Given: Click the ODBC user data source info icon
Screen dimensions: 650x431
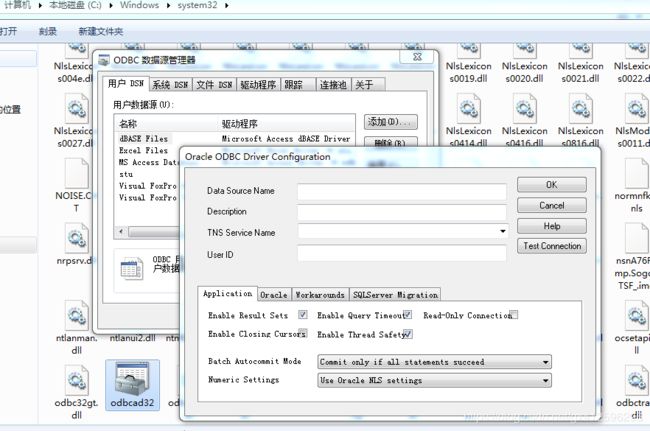Looking at the screenshot, I should [x=131, y=269].
